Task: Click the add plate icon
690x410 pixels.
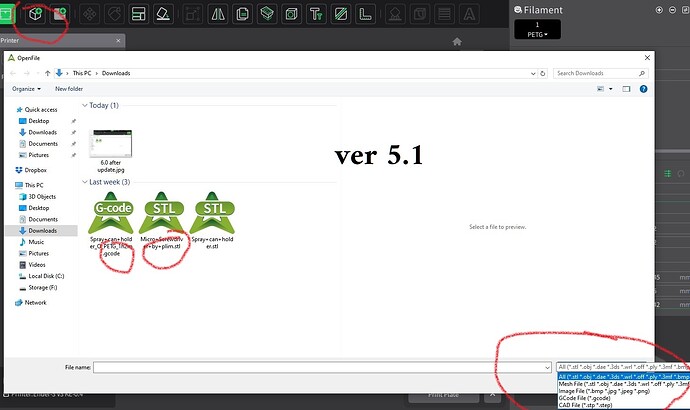Action: (59, 14)
